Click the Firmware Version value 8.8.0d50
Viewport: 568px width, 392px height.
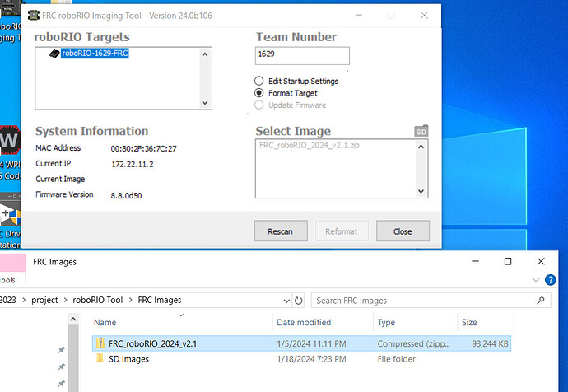pos(126,196)
